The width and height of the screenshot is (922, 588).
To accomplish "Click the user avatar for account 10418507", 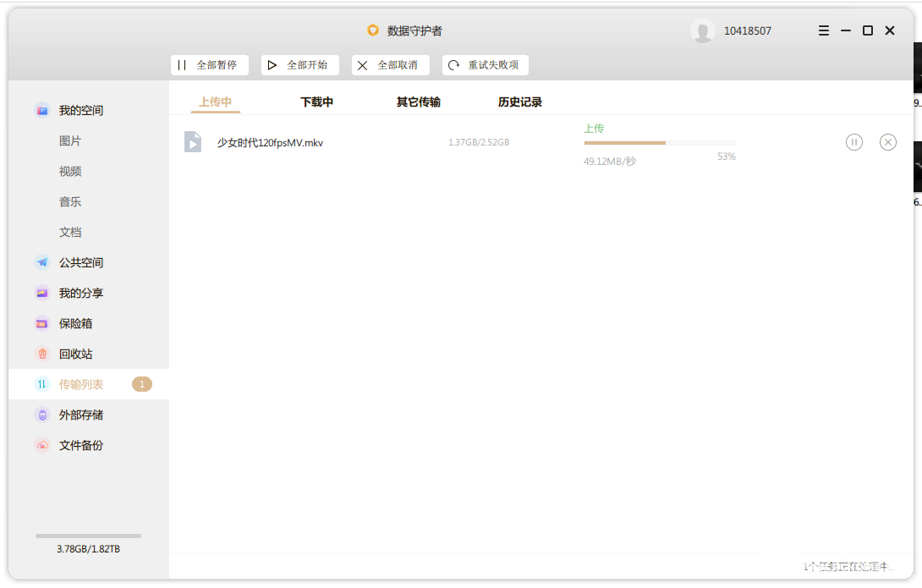I will (702, 31).
